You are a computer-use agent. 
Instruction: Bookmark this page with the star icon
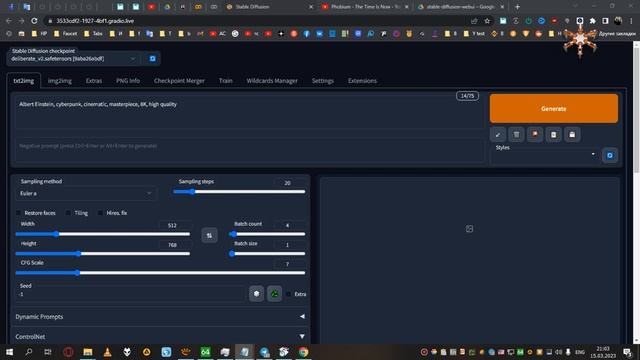coord(487,21)
